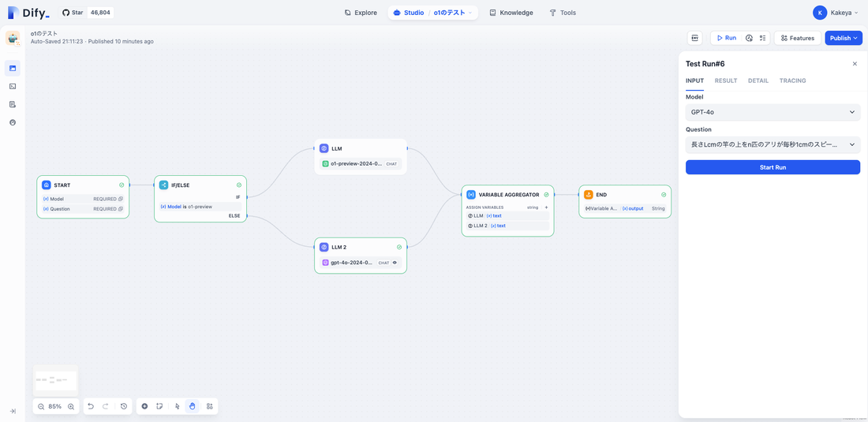
Task: Open the checklist icon beside Run
Action: tap(762, 38)
